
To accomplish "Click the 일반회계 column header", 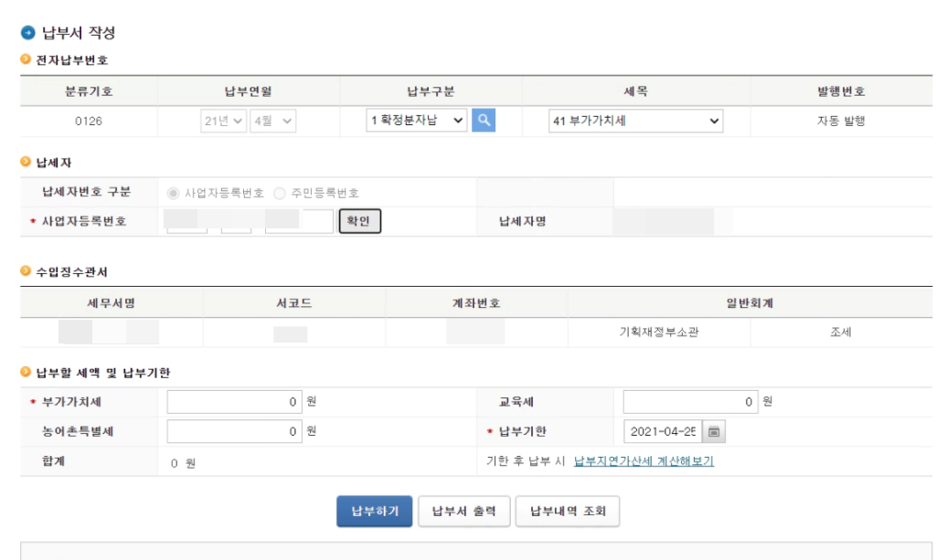I will coord(750,303).
